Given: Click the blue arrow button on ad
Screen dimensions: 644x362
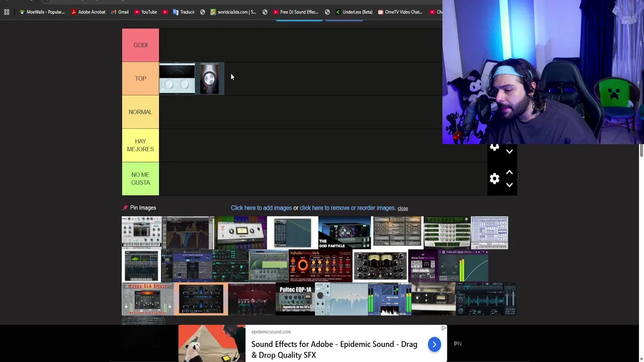Looking at the screenshot, I should click(x=434, y=344).
